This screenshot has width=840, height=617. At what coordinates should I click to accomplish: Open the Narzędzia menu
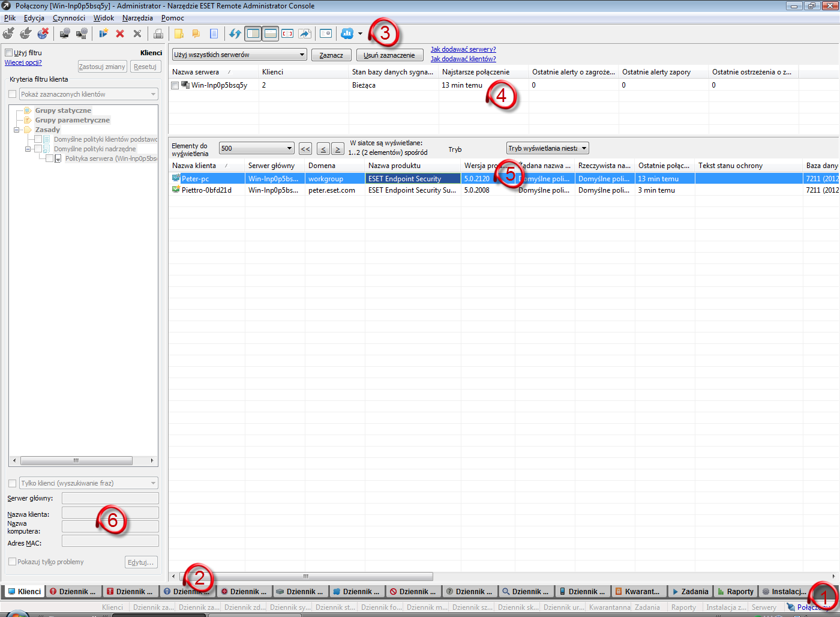(x=137, y=18)
